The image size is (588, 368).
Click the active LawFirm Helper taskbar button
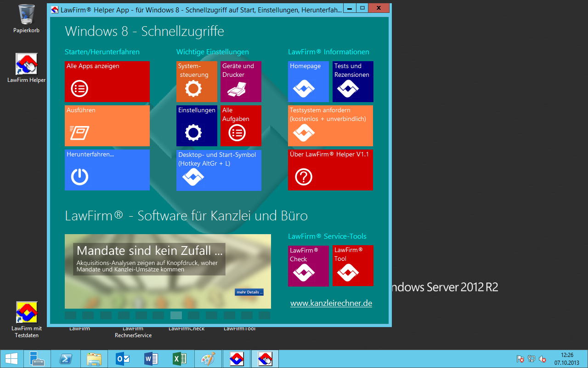click(x=265, y=359)
